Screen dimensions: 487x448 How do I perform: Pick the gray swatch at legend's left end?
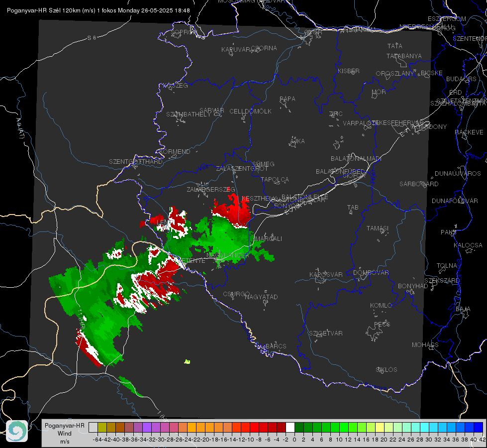(93, 428)
